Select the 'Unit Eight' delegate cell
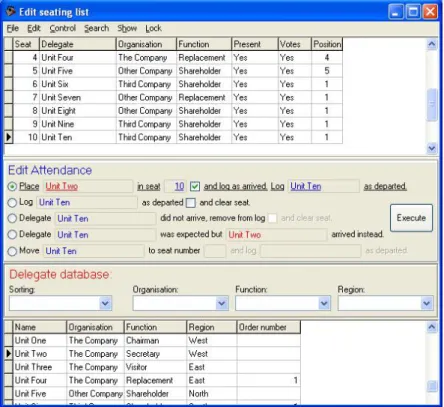 click(78, 111)
